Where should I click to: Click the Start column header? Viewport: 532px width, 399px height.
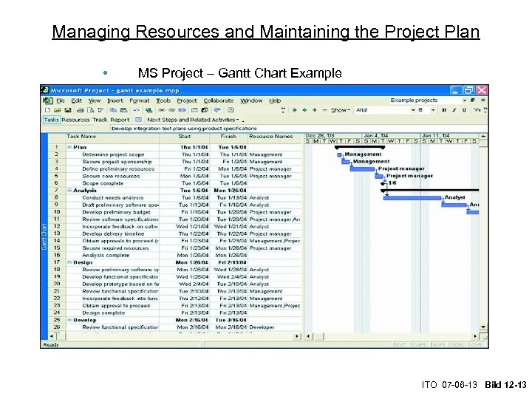pos(185,137)
